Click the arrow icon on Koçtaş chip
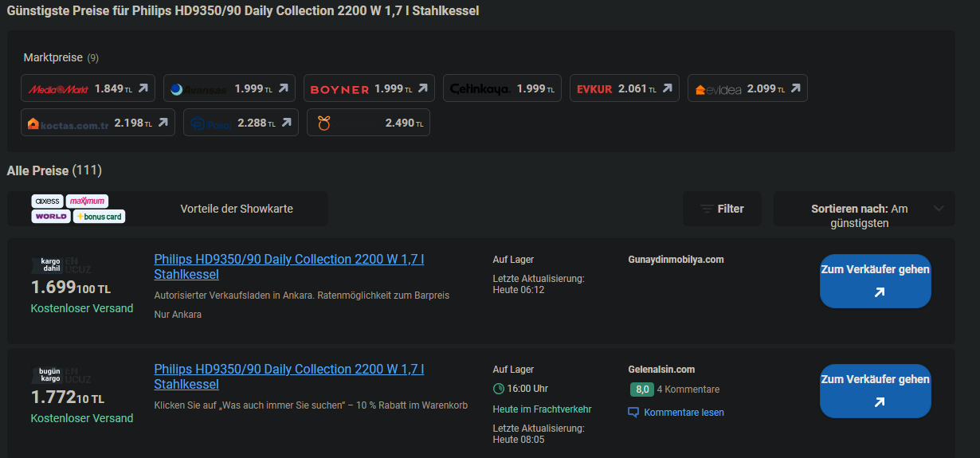 click(163, 123)
